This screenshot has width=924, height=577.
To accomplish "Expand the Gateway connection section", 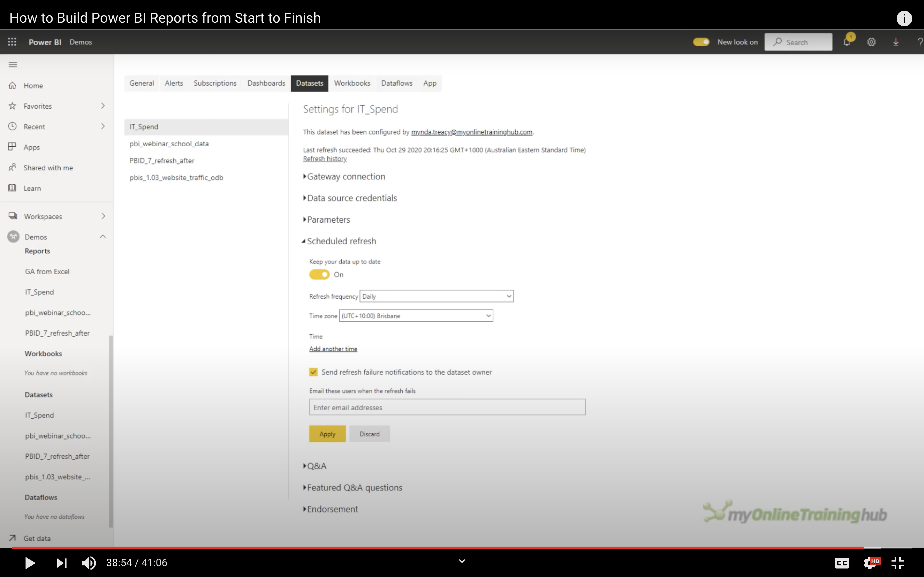I will coord(346,177).
